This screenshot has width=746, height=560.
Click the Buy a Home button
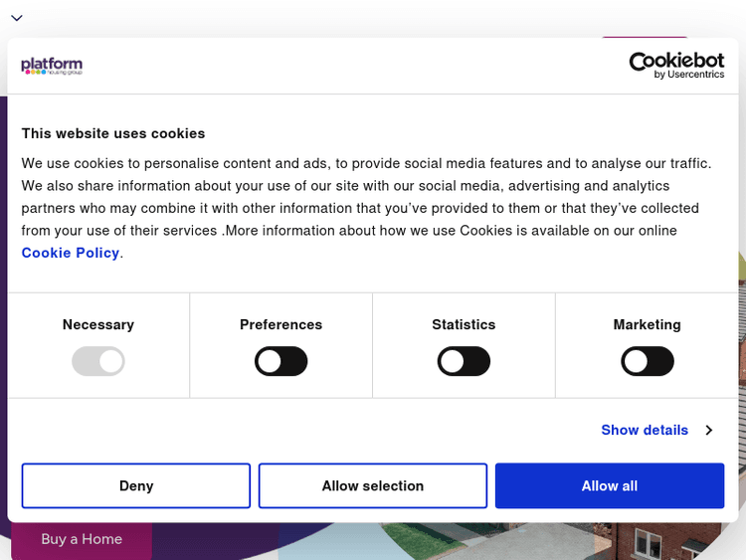click(x=82, y=539)
